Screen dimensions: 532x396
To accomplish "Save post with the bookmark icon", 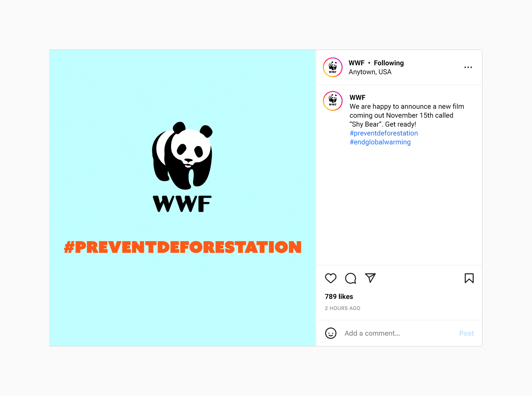I will click(x=469, y=278).
